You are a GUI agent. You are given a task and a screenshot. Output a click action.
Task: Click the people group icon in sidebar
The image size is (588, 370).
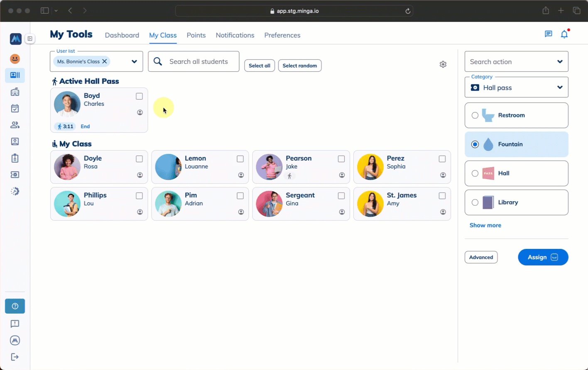pos(15,125)
